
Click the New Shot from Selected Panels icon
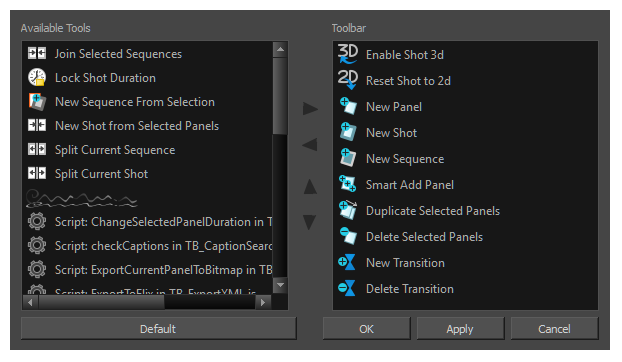(37, 125)
